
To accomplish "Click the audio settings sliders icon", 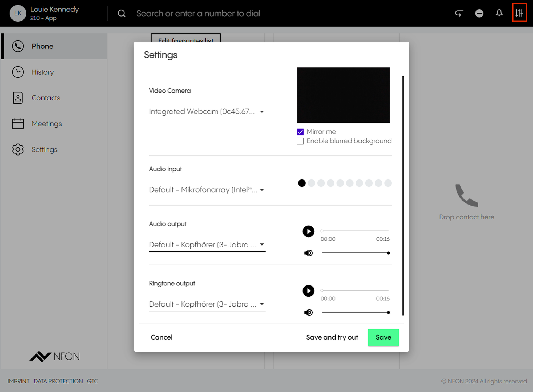I will [x=519, y=13].
